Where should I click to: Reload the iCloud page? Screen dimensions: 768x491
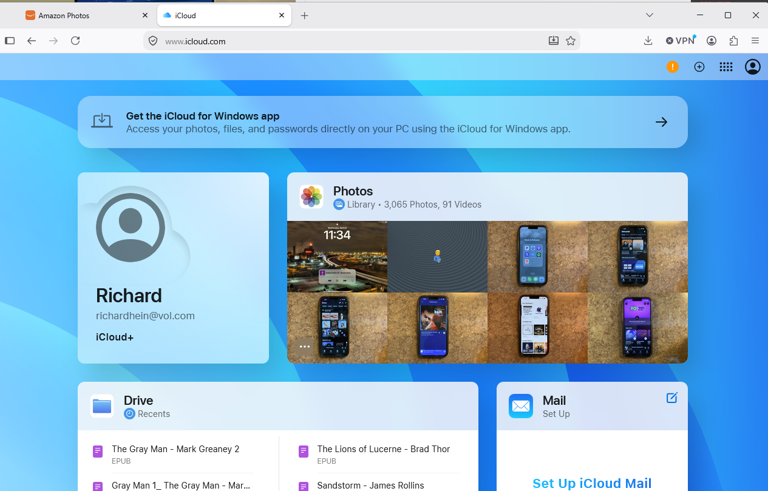(x=75, y=41)
